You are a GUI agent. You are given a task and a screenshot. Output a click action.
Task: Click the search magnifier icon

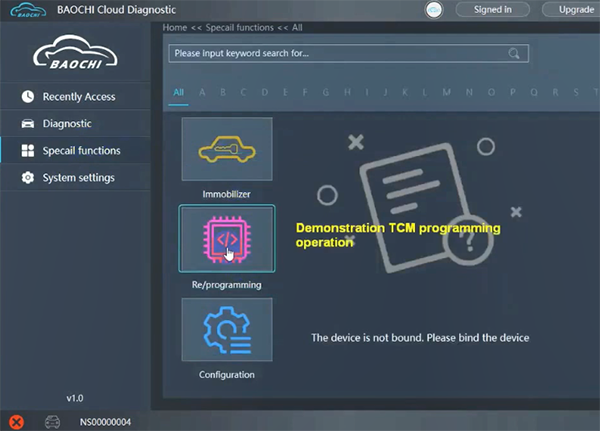514,54
